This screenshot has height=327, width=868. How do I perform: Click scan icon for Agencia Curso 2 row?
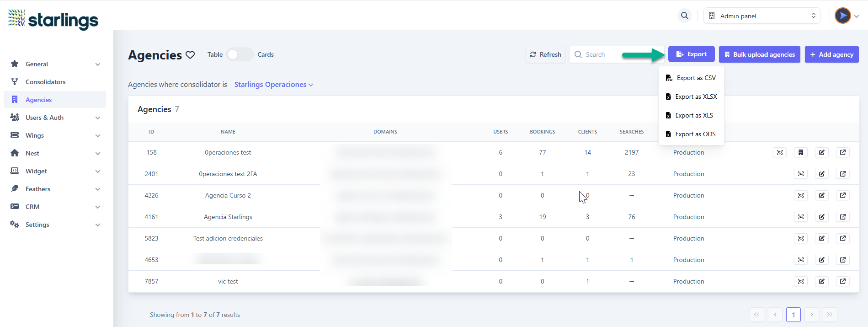pyautogui.click(x=800, y=195)
